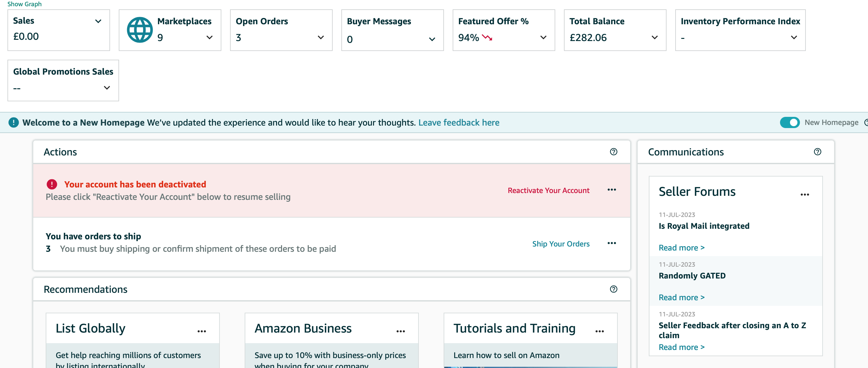The width and height of the screenshot is (868, 368).
Task: Click the Actions panel heading
Action: tap(60, 152)
